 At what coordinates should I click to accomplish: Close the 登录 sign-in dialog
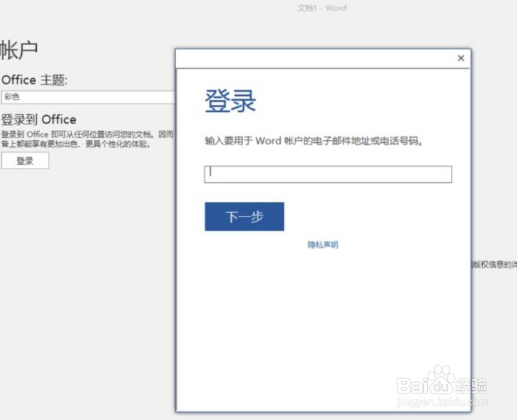coord(461,58)
